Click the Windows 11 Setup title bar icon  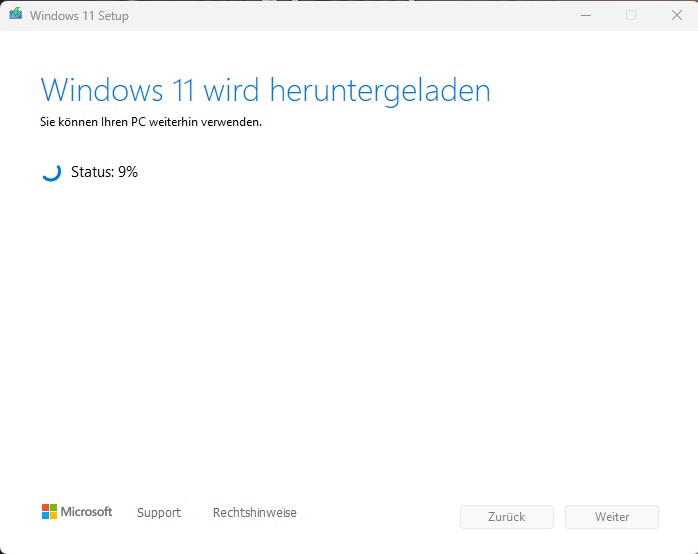[x=16, y=13]
